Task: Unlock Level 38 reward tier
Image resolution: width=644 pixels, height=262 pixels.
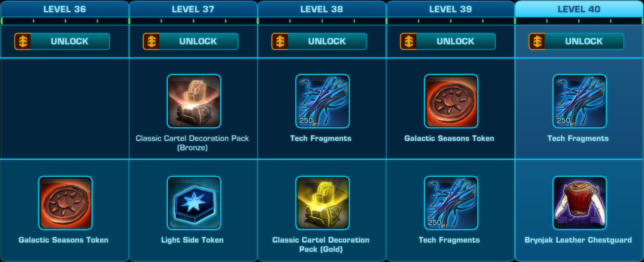Action: coord(319,41)
